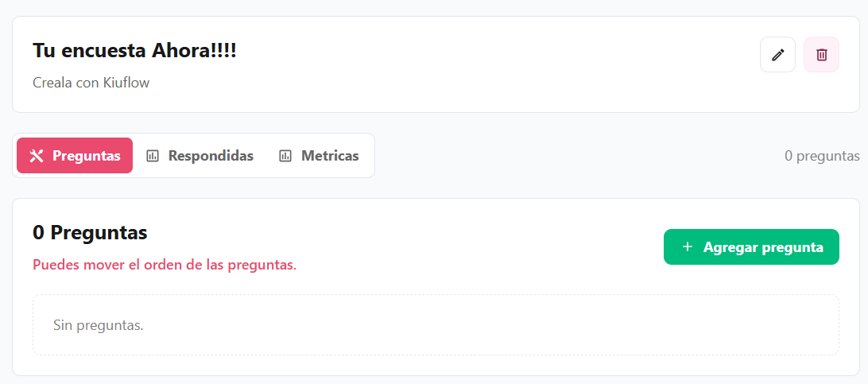Image resolution: width=868 pixels, height=384 pixels.
Task: Click the 'Sin preguntas.' placeholder text
Action: (99, 325)
